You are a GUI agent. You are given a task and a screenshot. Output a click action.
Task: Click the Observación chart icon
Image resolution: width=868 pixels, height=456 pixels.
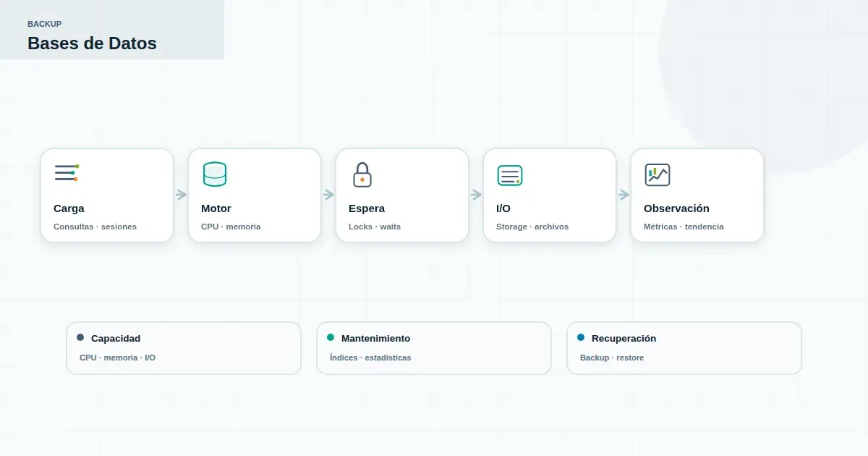click(x=658, y=174)
